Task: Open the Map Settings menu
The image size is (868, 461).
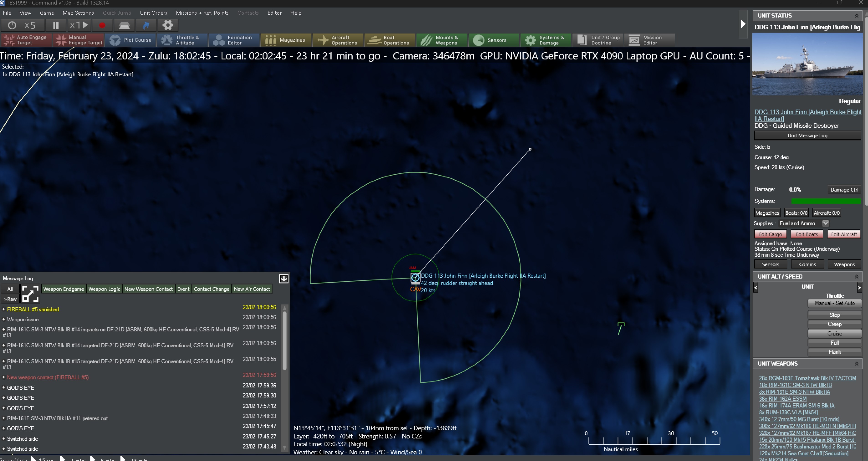Action: (x=78, y=13)
